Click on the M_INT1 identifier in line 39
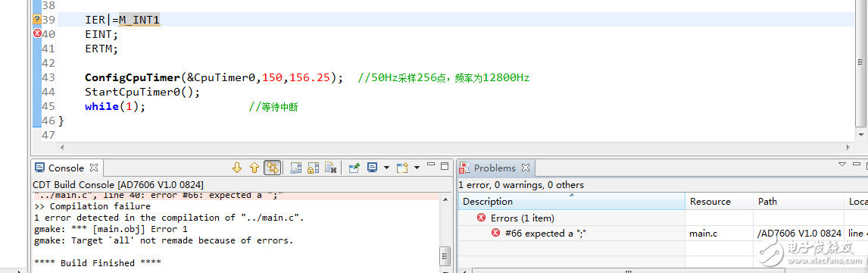Screen dimensions: 868x273 [x=139, y=20]
